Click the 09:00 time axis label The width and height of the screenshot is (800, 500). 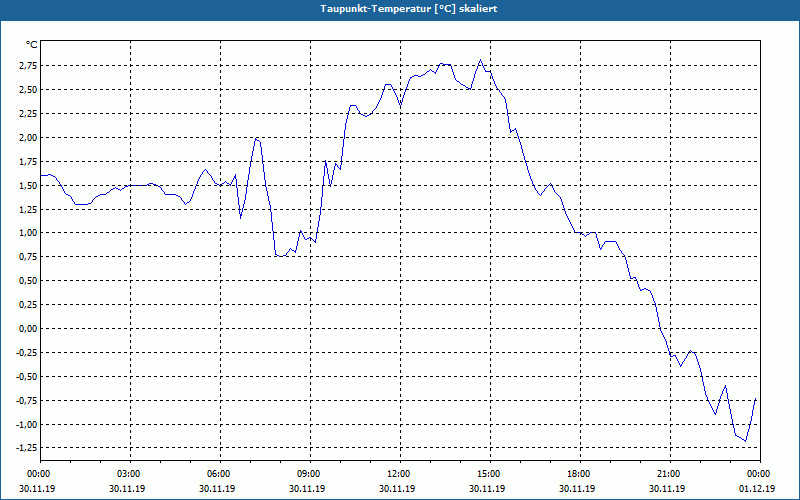click(310, 474)
